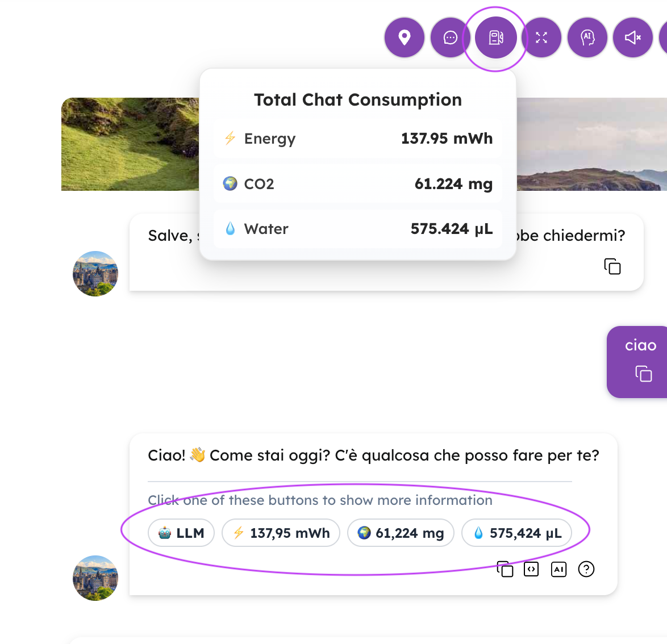Copy the 'Ciao! Come stai oggi' reply
This screenshot has height=644, width=667.
505,568
